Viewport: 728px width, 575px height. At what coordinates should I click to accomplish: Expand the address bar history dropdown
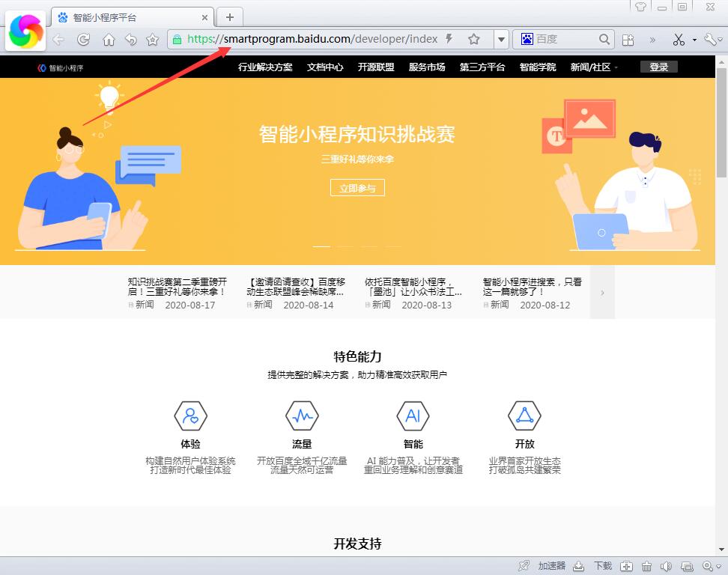point(501,40)
